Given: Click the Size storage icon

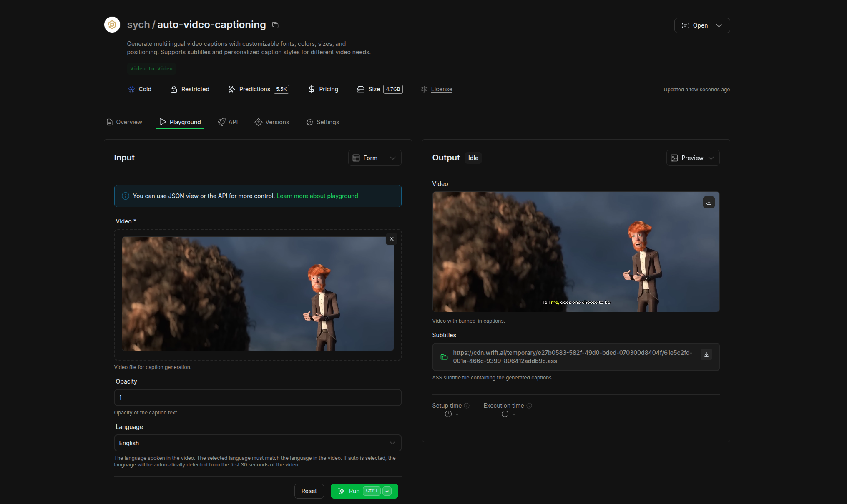Looking at the screenshot, I should click(x=361, y=89).
